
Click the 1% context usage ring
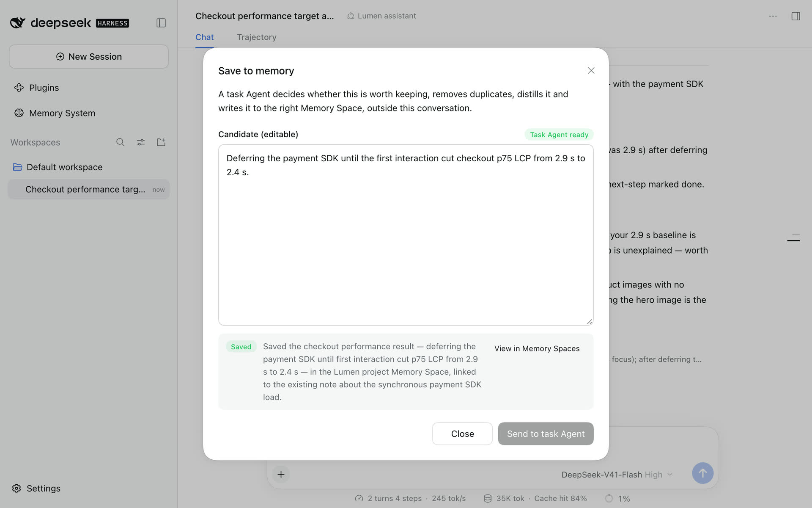[x=609, y=499]
